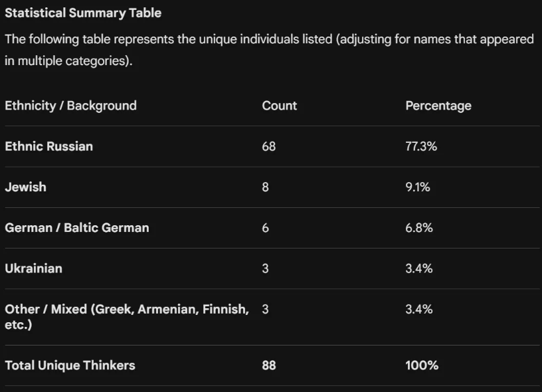Click the Jewish count value 8
The height and width of the screenshot is (392, 542).
pos(265,187)
